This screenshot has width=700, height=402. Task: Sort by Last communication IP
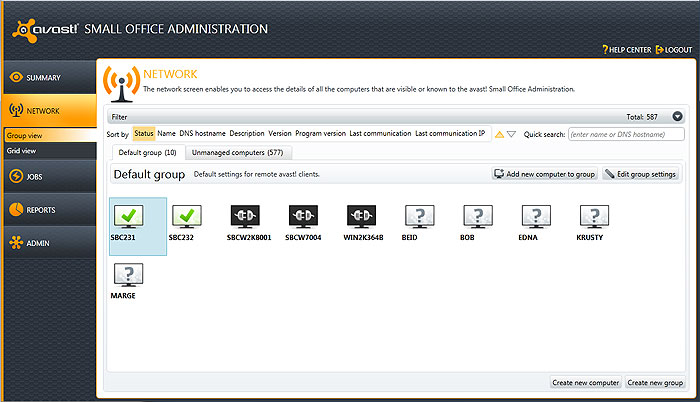pos(450,134)
